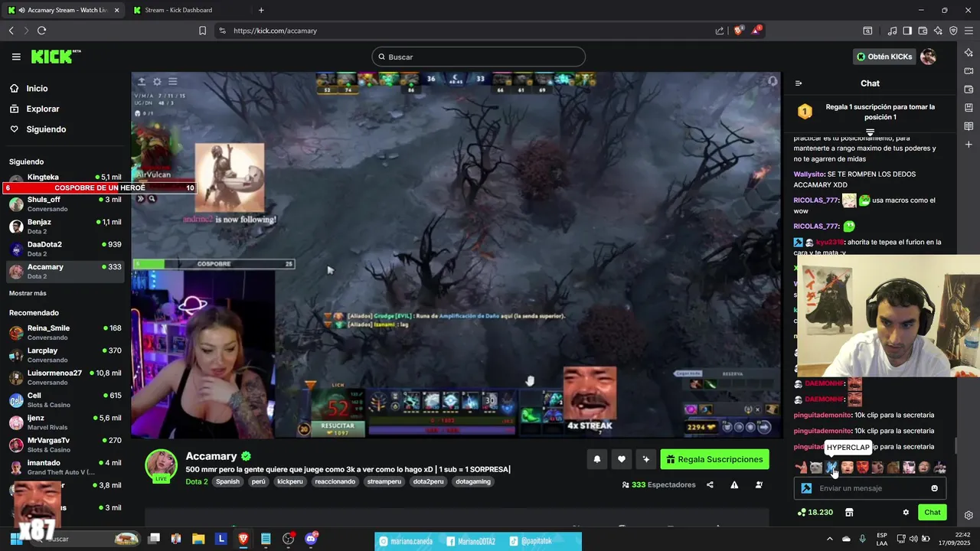
Task: Open recommended channel ijenz
Action: click(65, 422)
